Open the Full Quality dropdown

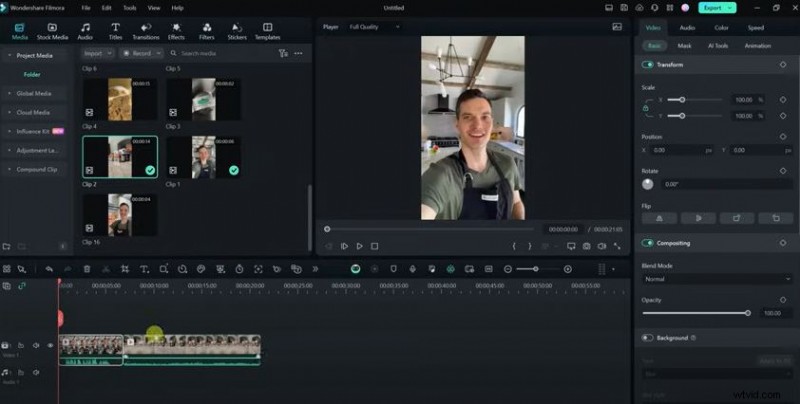point(374,27)
